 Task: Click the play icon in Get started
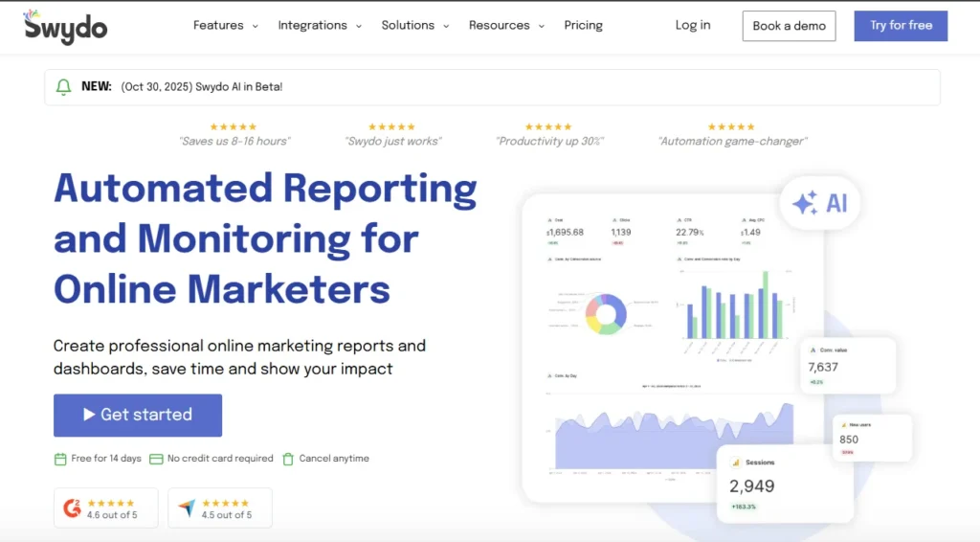point(89,415)
